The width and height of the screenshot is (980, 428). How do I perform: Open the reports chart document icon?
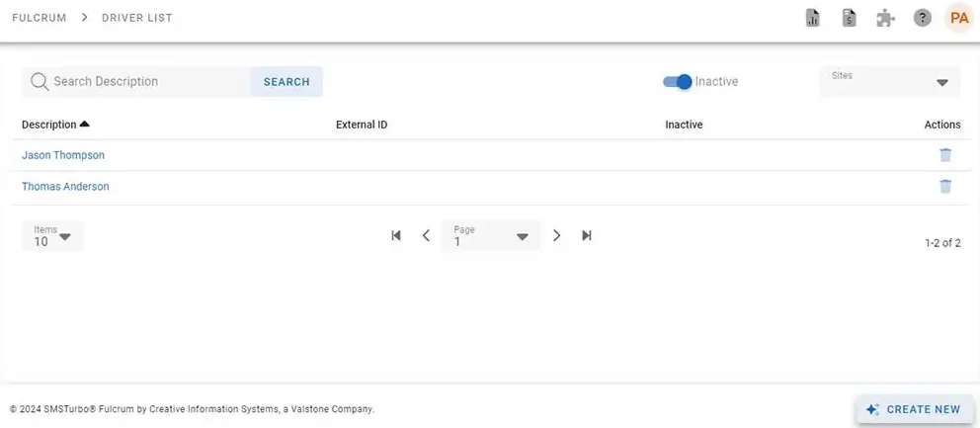813,18
